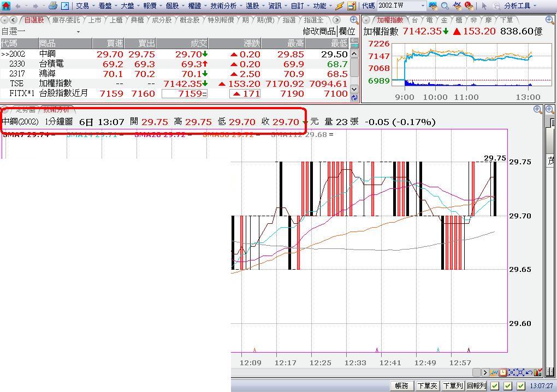Click the red clock period icon
This screenshot has height=392, width=557.
coord(503,372)
